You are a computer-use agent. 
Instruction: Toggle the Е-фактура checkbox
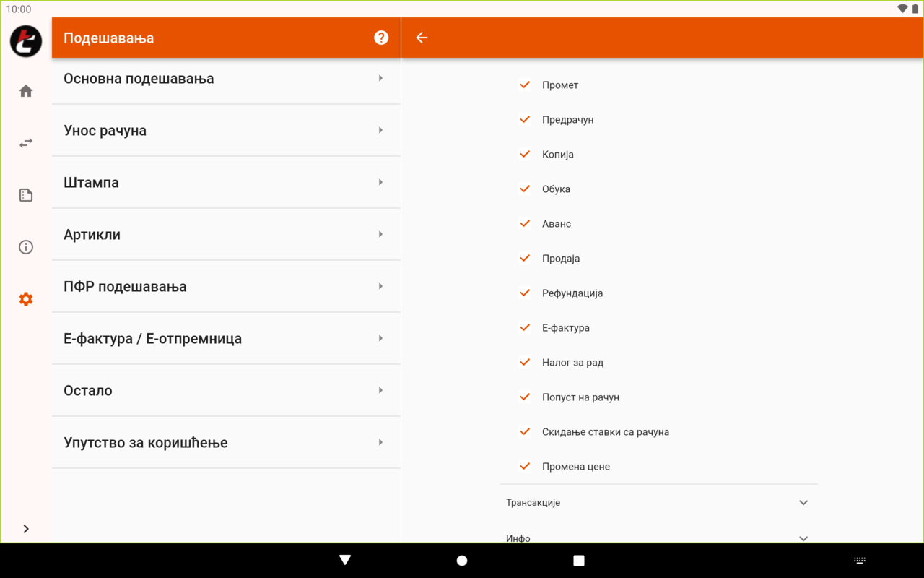[525, 327]
